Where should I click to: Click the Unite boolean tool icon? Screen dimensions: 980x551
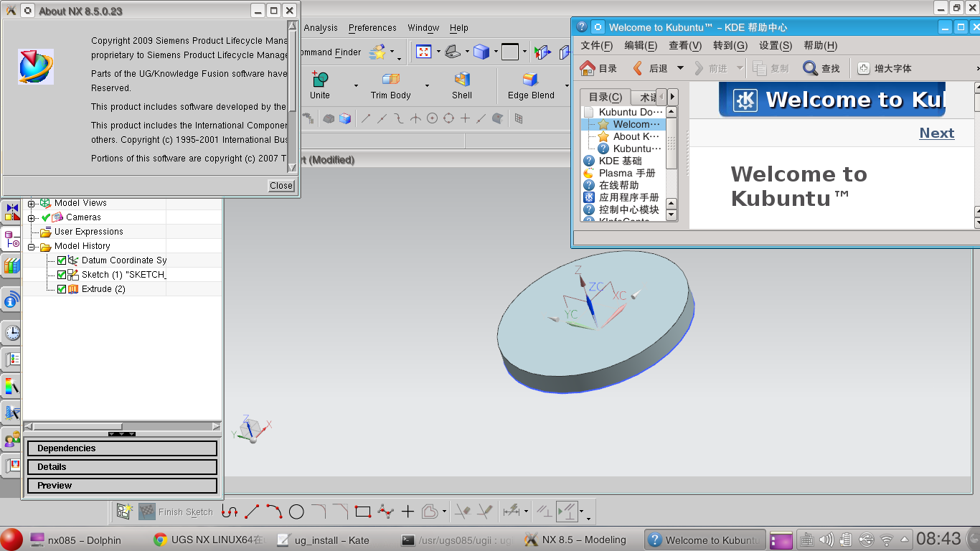pos(320,79)
